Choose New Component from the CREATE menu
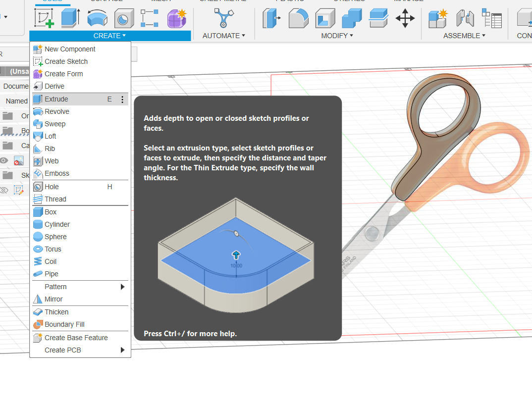 pyautogui.click(x=80, y=49)
